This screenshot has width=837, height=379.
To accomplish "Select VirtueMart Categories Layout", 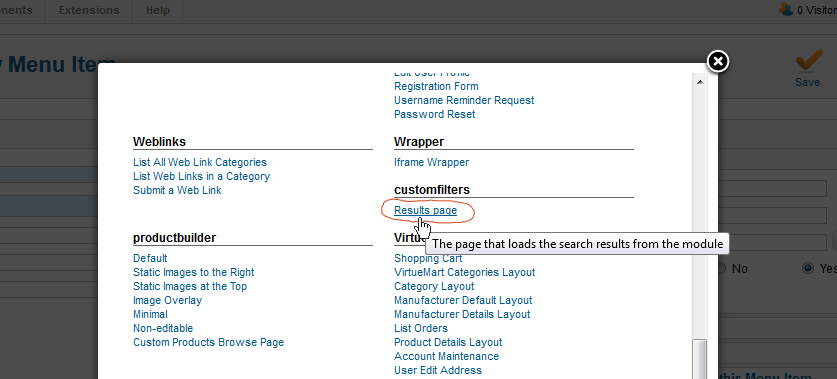I will [464, 272].
